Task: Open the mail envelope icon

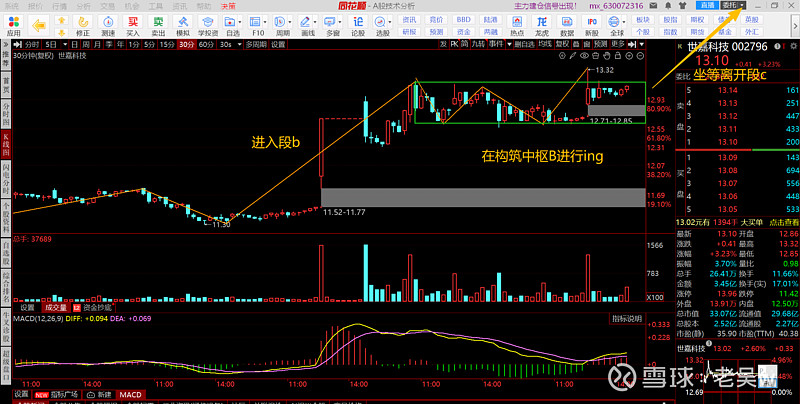Action: click(x=655, y=5)
